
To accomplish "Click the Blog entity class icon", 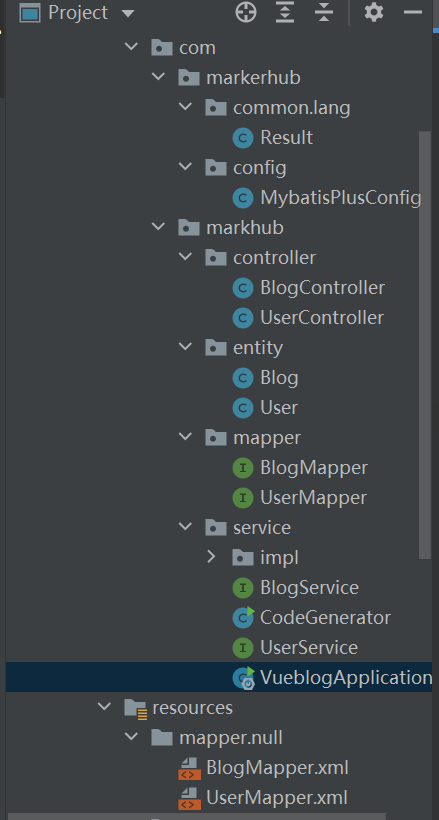I will pos(243,378).
